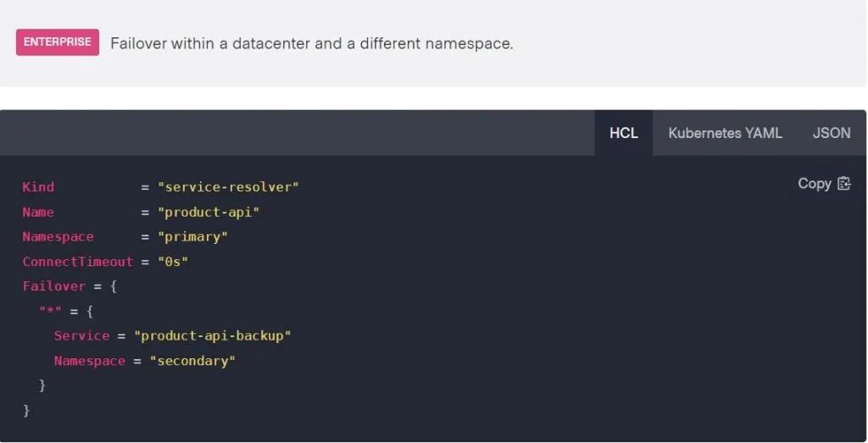This screenshot has width=868, height=443.
Task: Click the Failover block keyword
Action: (54, 286)
